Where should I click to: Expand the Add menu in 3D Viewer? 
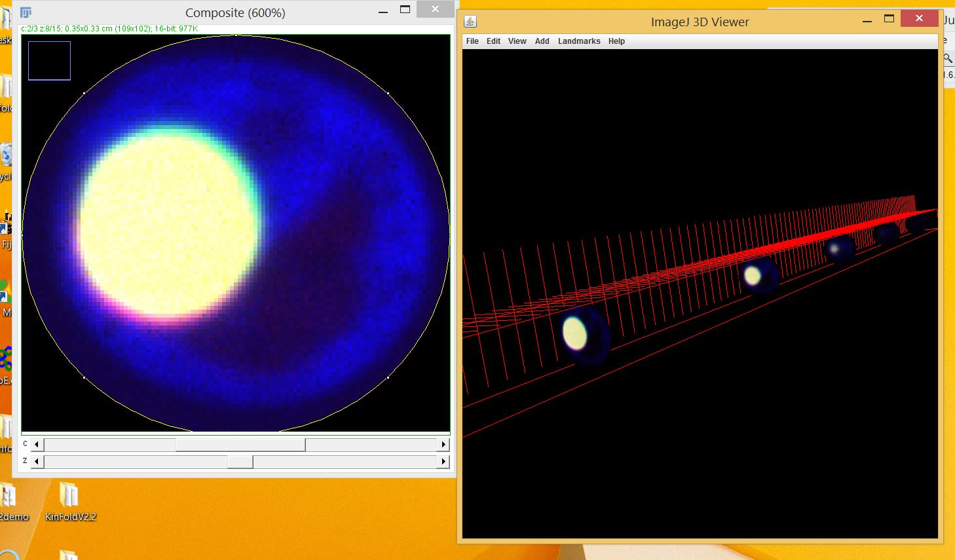click(542, 41)
